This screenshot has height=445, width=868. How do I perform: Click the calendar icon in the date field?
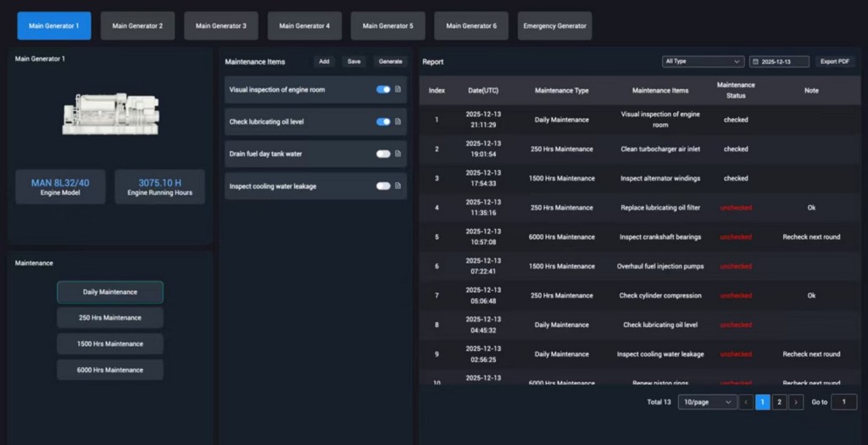[x=756, y=62]
